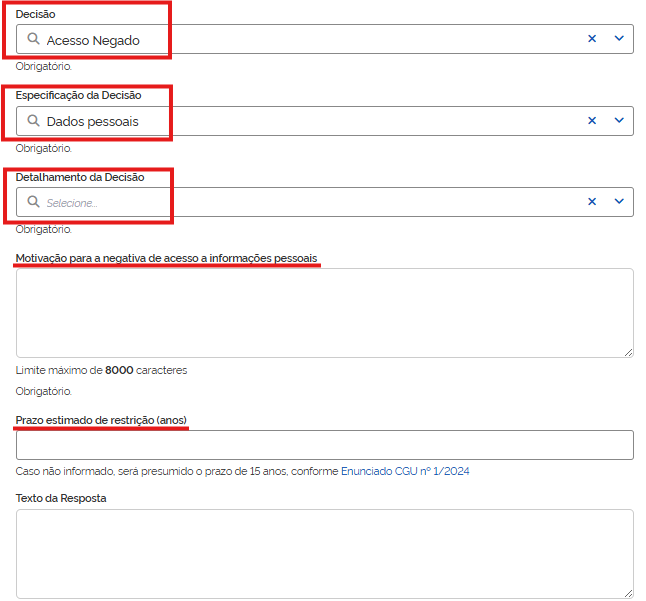Click the 'Texto da Resposta' label

[61, 497]
